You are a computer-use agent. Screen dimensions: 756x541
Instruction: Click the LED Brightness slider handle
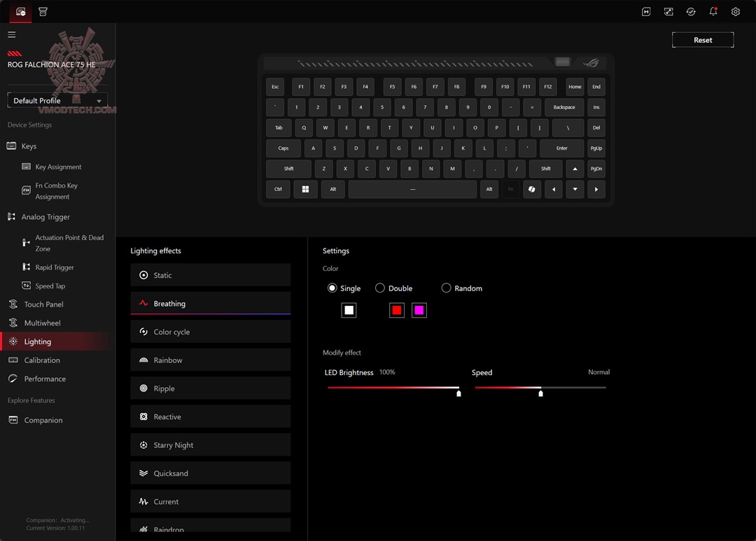[458, 393]
